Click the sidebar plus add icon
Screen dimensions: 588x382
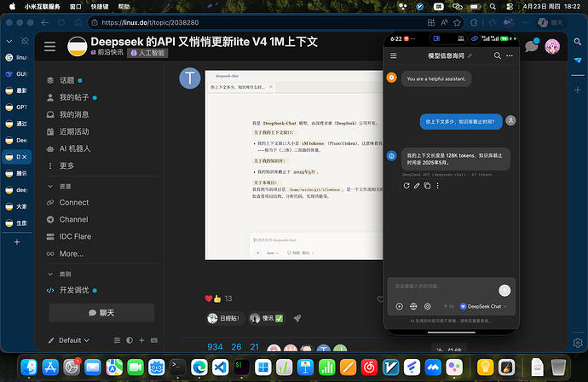[x=141, y=340]
